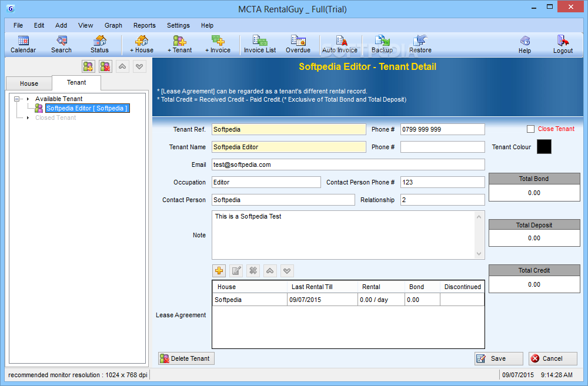The width and height of the screenshot is (588, 386).
Task: Click the Cancel button
Action: coord(553,358)
